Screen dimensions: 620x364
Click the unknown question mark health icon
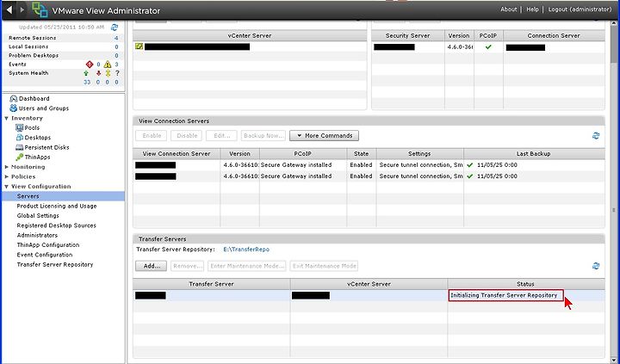(117, 73)
